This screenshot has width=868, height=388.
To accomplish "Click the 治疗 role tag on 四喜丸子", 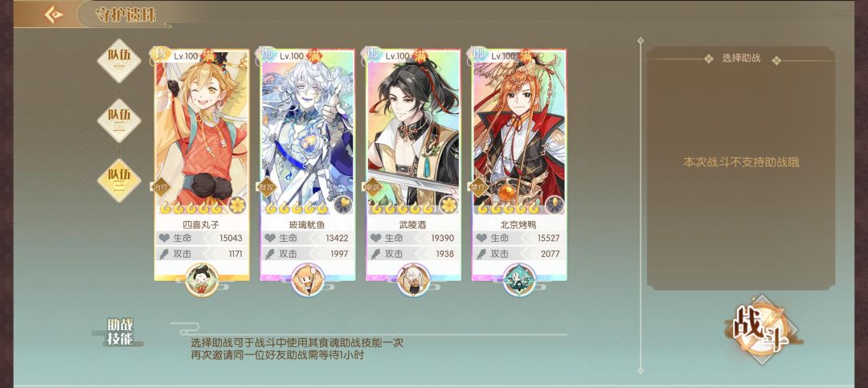I will click(x=161, y=186).
